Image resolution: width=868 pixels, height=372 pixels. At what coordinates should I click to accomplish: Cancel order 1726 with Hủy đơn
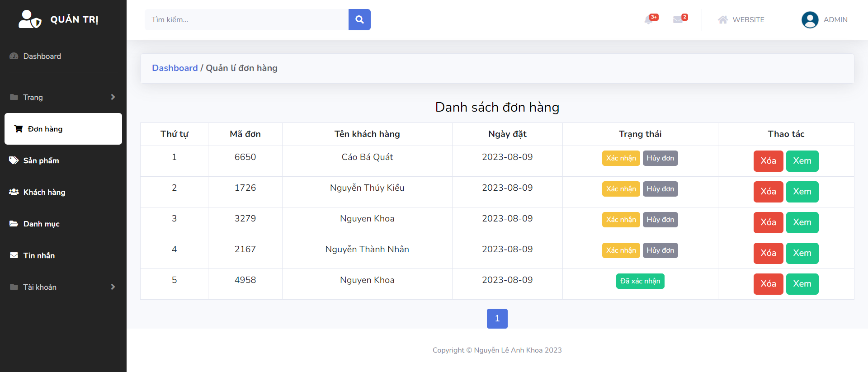[x=660, y=189]
